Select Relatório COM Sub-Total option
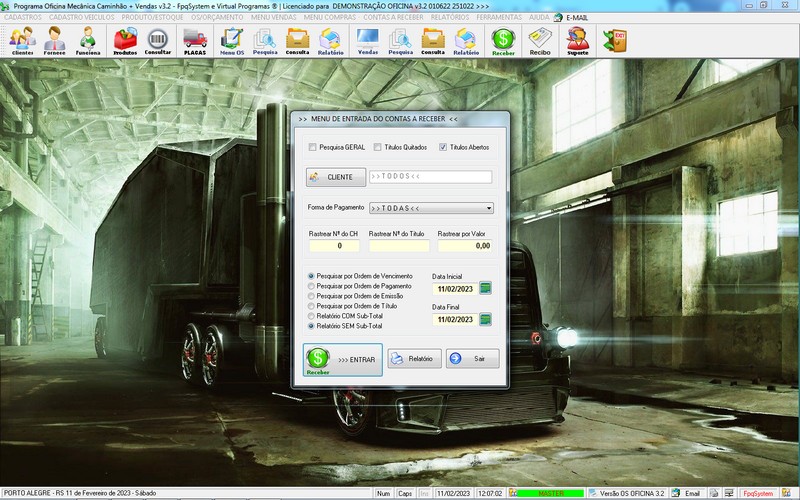 click(311, 316)
